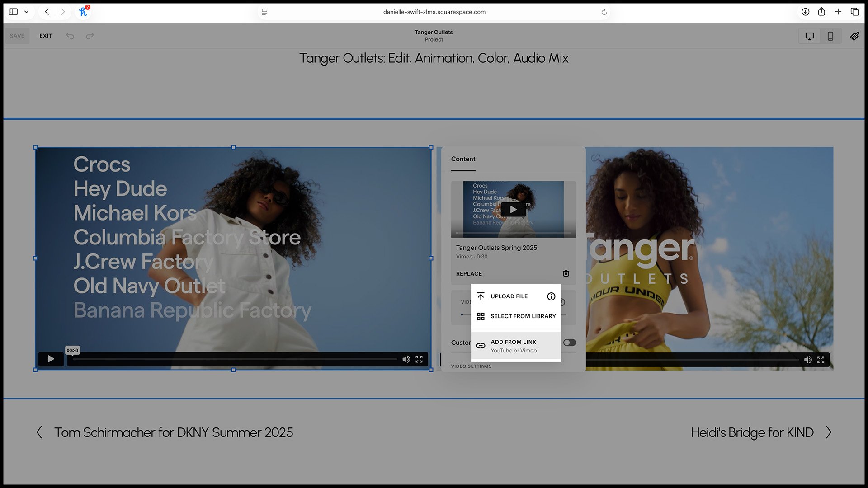Viewport: 868px width, 488px height.
Task: Open previous project Tom Schirmacher for DKNY
Action: 174,432
